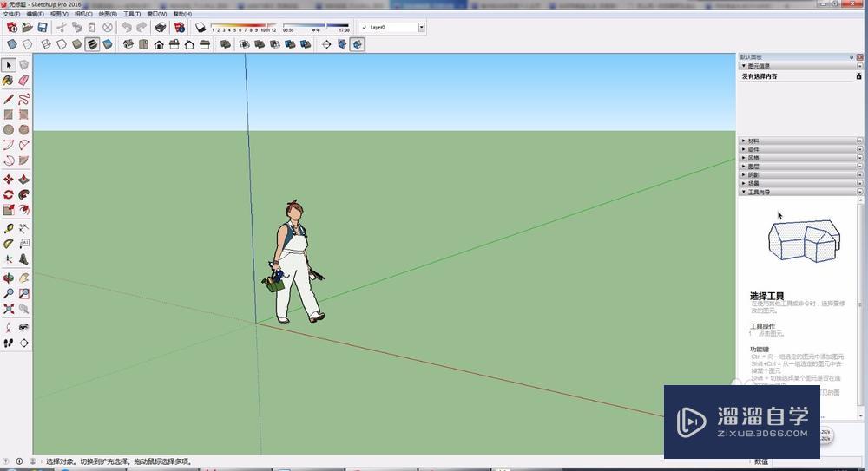Open the 工具(T) menu

click(132, 14)
